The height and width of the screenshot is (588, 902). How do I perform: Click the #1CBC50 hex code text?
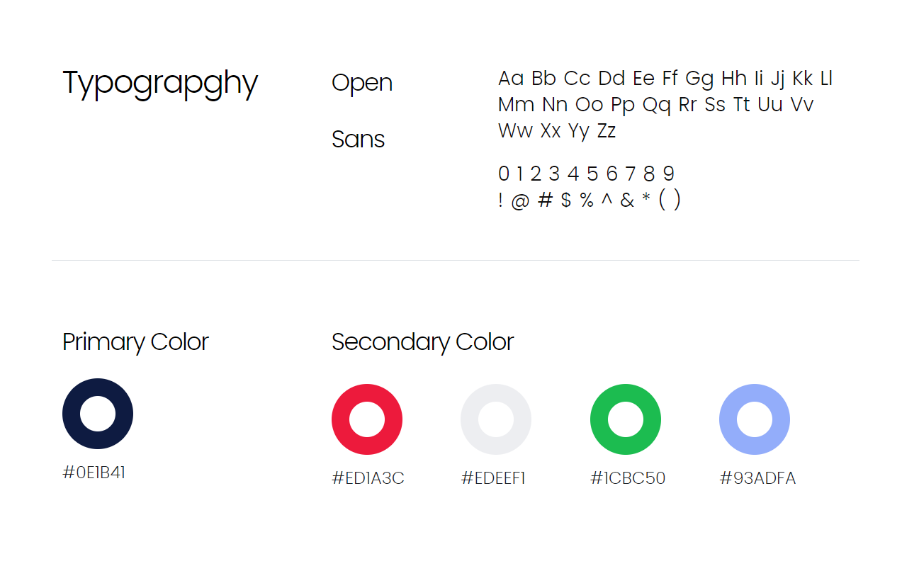click(628, 478)
